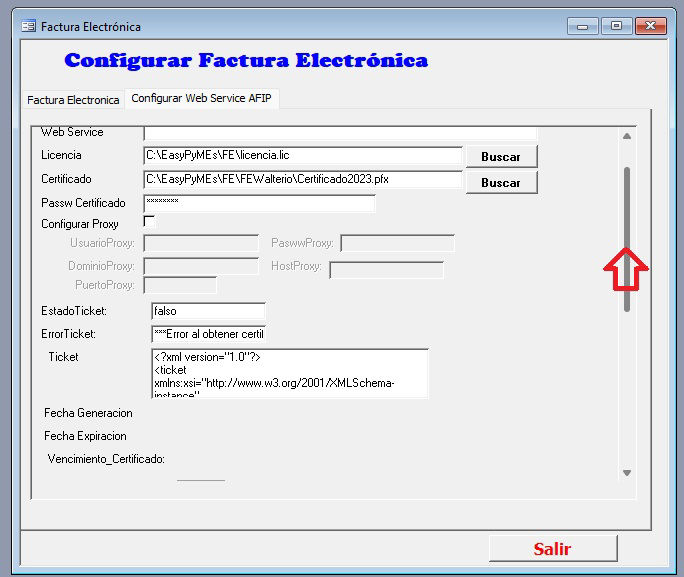Maximize the Factura Electrónica window
Image resolution: width=684 pixels, height=577 pixels.
615,26
